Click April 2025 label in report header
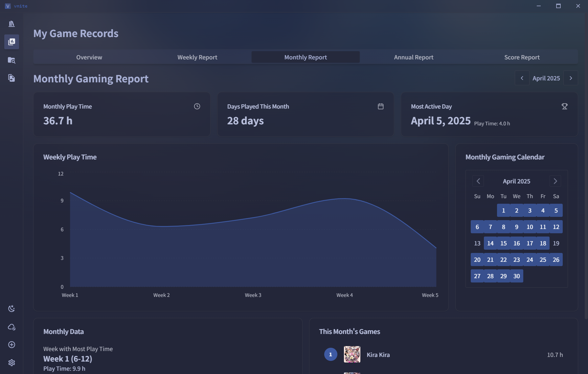 (x=546, y=78)
